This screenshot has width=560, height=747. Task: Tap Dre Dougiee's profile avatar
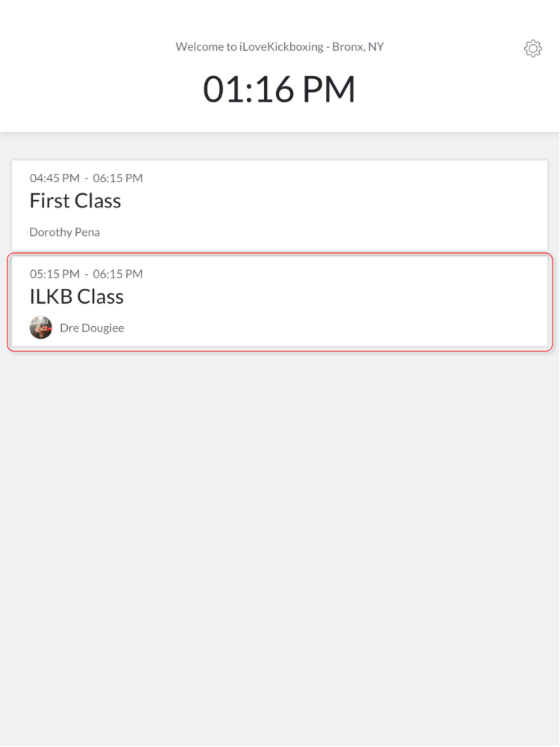coord(41,328)
